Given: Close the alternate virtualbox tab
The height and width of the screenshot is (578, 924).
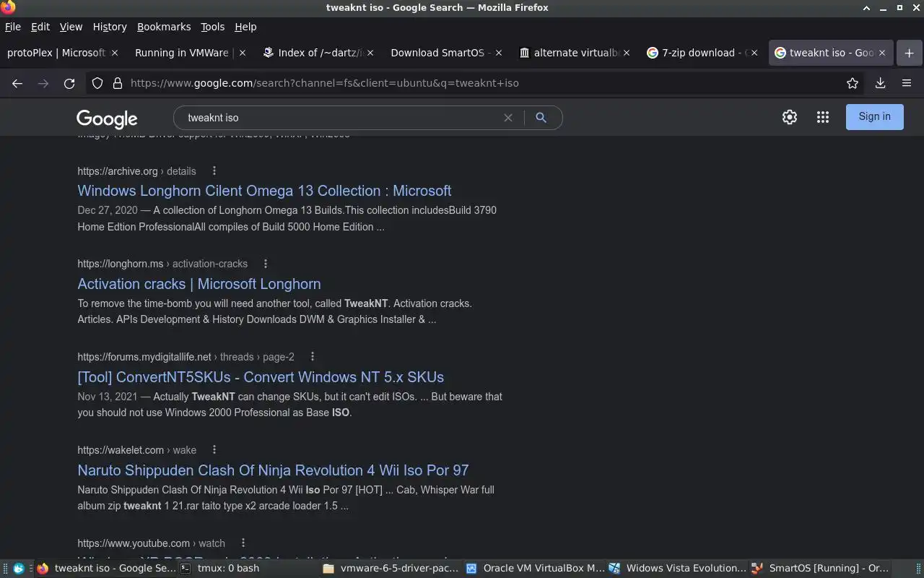Looking at the screenshot, I should point(626,53).
